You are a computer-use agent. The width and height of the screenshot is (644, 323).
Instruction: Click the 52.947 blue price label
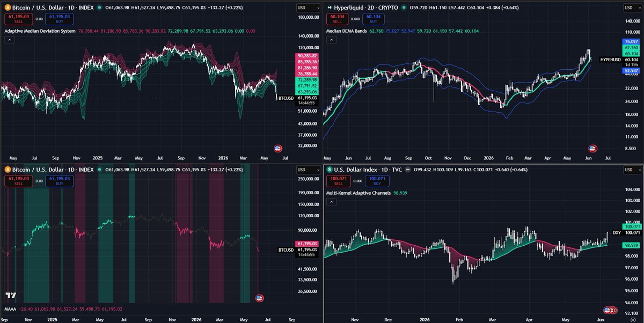631,70
